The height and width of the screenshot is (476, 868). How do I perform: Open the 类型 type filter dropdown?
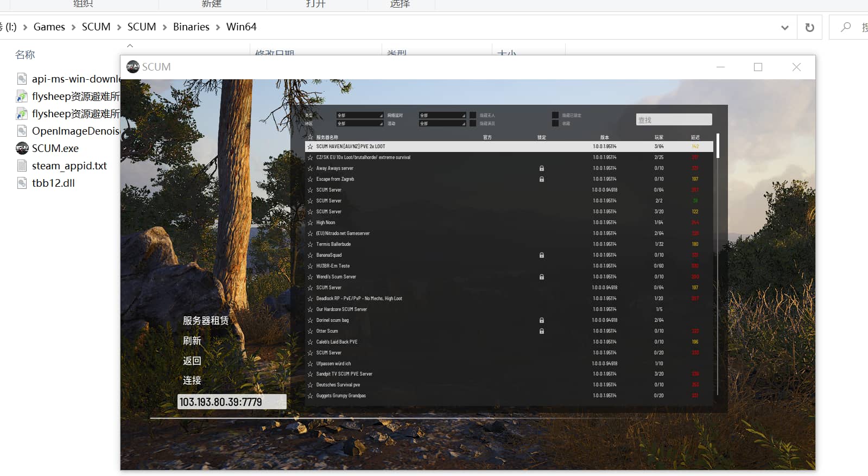pos(360,115)
